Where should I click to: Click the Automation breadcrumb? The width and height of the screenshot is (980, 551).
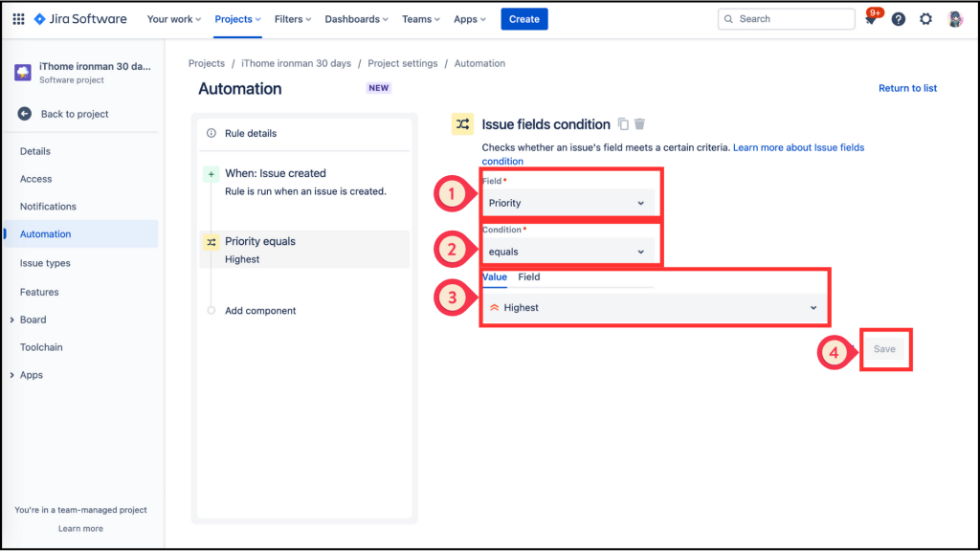coord(479,64)
